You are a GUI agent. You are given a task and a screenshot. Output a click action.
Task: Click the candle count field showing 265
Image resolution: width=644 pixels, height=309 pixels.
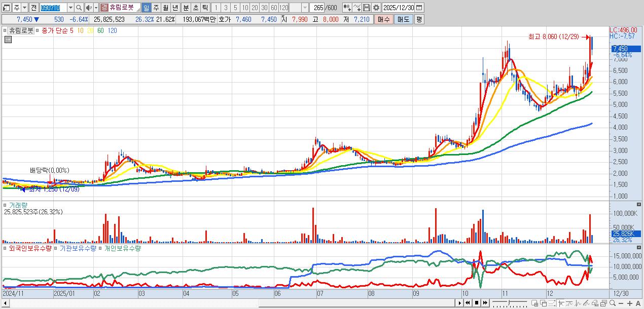[317, 8]
